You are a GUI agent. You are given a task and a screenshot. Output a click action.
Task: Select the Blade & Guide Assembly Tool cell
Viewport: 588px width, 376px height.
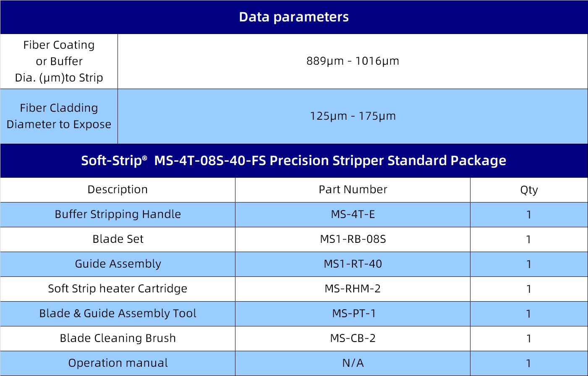click(x=118, y=313)
